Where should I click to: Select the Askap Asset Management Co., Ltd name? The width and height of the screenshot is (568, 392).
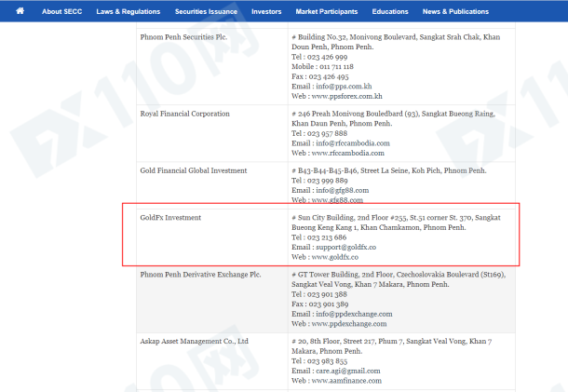[x=195, y=342]
